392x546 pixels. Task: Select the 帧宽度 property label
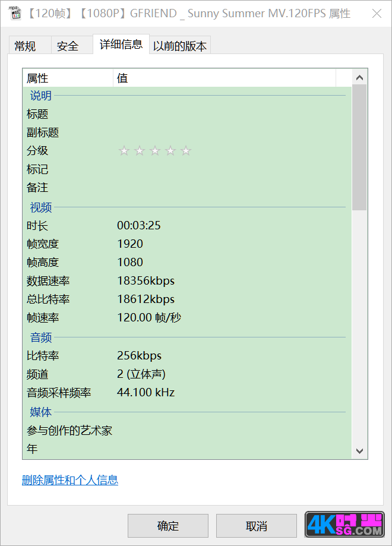(x=43, y=244)
